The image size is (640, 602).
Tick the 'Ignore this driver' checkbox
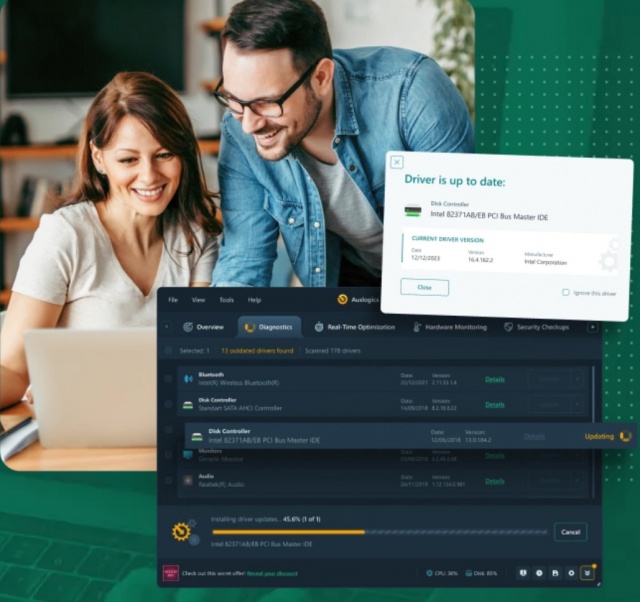pos(566,292)
